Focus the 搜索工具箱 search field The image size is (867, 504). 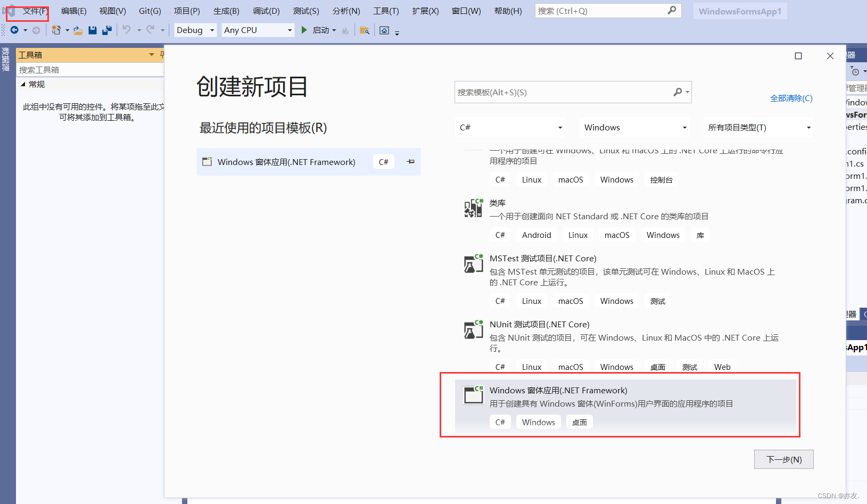click(90, 70)
